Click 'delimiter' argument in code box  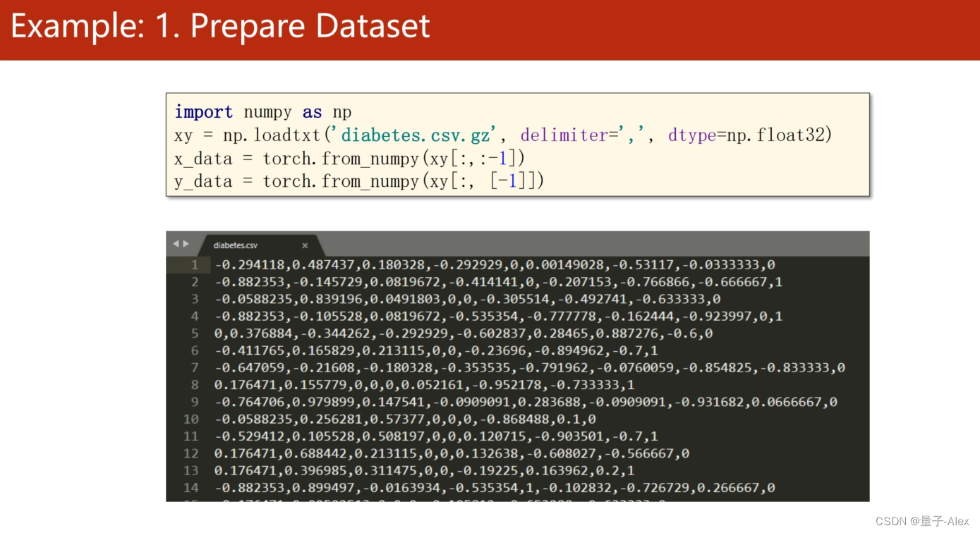[564, 135]
